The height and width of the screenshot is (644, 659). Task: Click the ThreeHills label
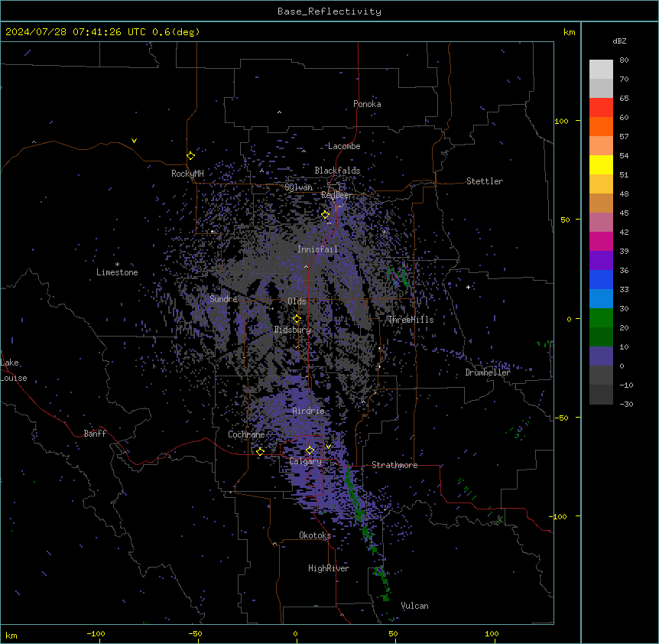411,320
